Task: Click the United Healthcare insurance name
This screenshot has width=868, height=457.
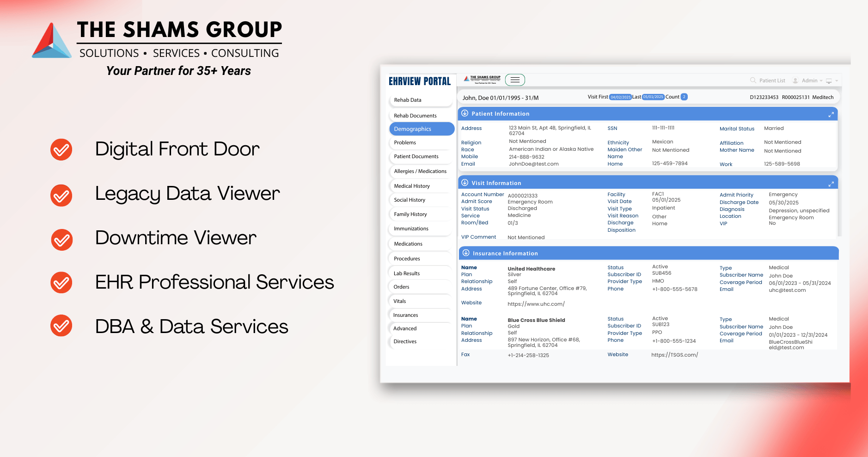Action: (x=532, y=269)
